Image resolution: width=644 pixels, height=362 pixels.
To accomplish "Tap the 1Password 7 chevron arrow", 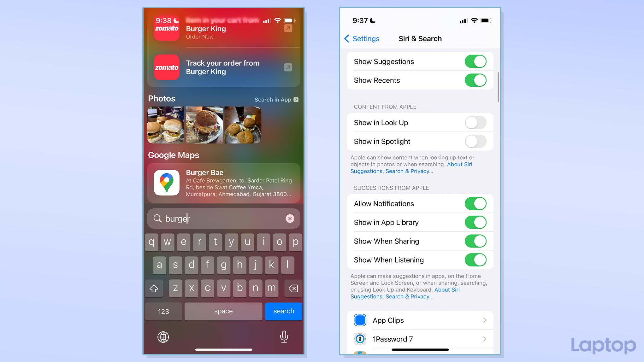I will (485, 339).
